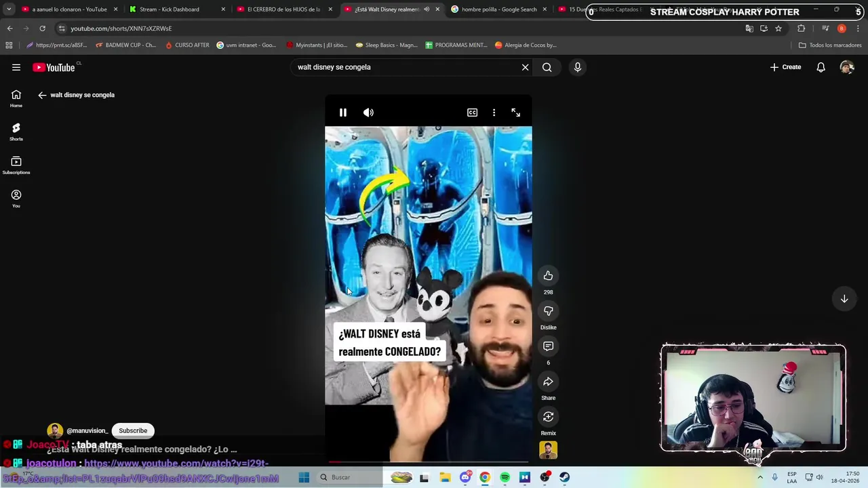The height and width of the screenshot is (488, 868).
Task: Open the Alergia de Cocos bookmark
Action: click(526, 45)
